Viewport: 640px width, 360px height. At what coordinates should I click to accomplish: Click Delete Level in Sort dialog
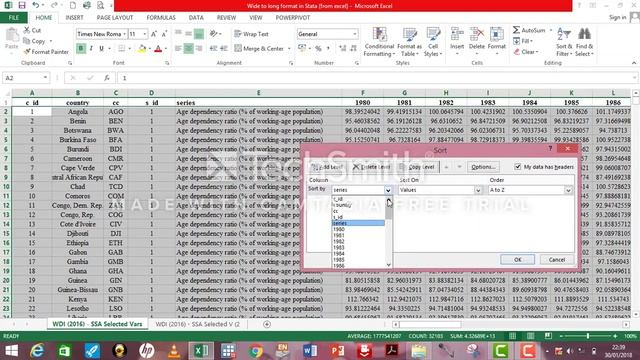point(371,167)
